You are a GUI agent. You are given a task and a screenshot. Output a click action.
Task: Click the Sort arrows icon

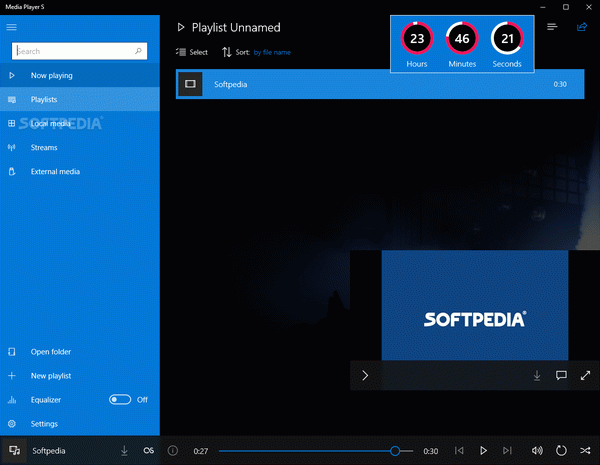[x=227, y=52]
